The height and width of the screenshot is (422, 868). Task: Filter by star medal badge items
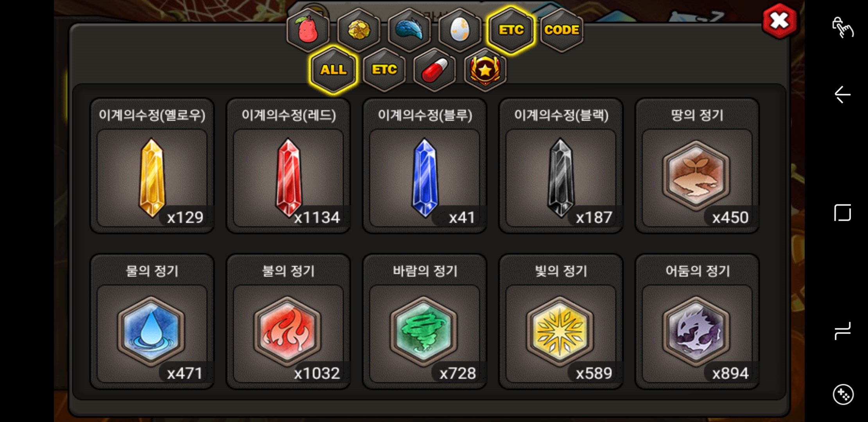485,70
